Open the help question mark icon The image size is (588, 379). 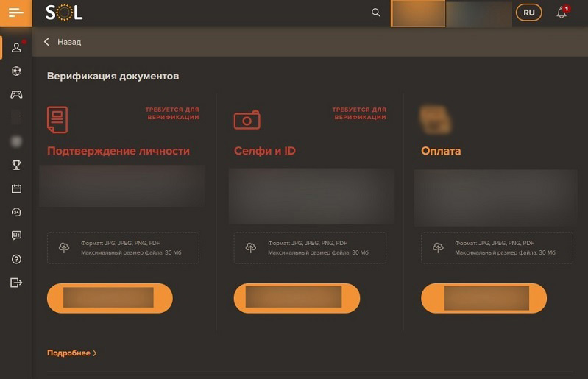tap(16, 259)
